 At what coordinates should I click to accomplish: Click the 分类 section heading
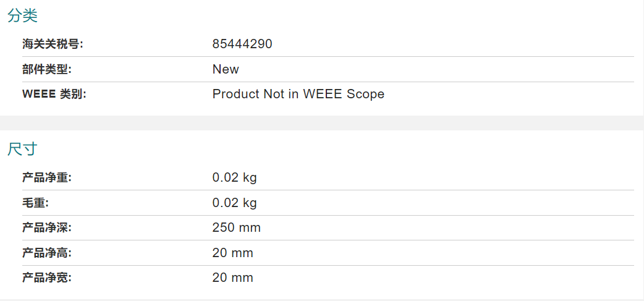pos(23,16)
